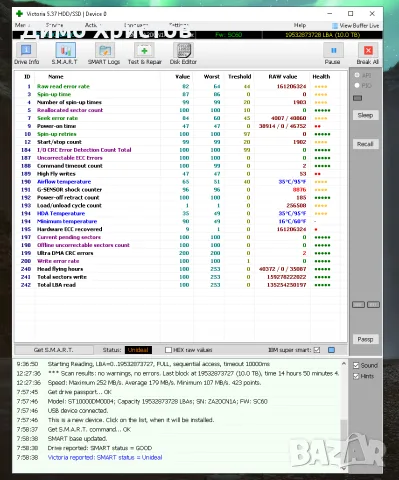Screen dimensions: 399x480
Task: Toggle the IBM super smart checkbox
Action: [x=317, y=350]
